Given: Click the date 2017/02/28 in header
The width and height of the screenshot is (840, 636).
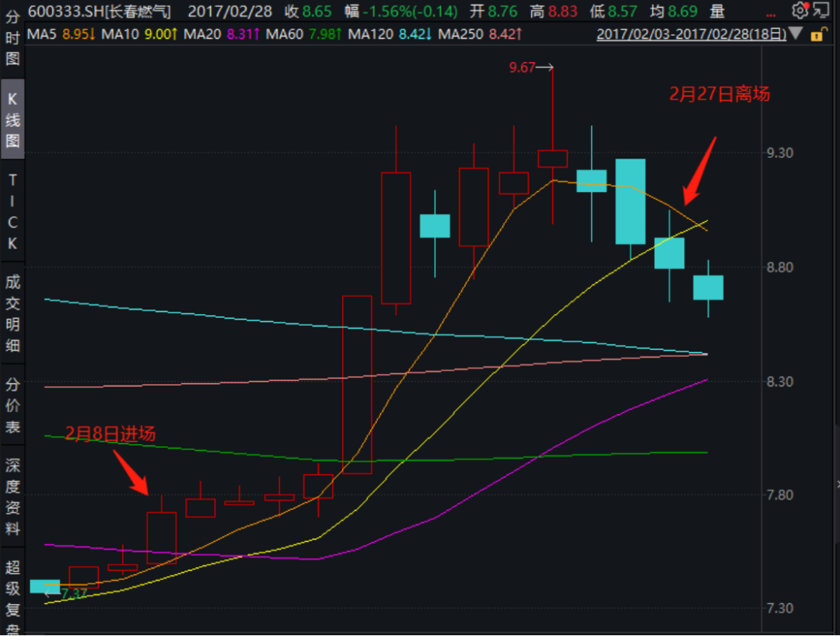Looking at the screenshot, I should 229,11.
